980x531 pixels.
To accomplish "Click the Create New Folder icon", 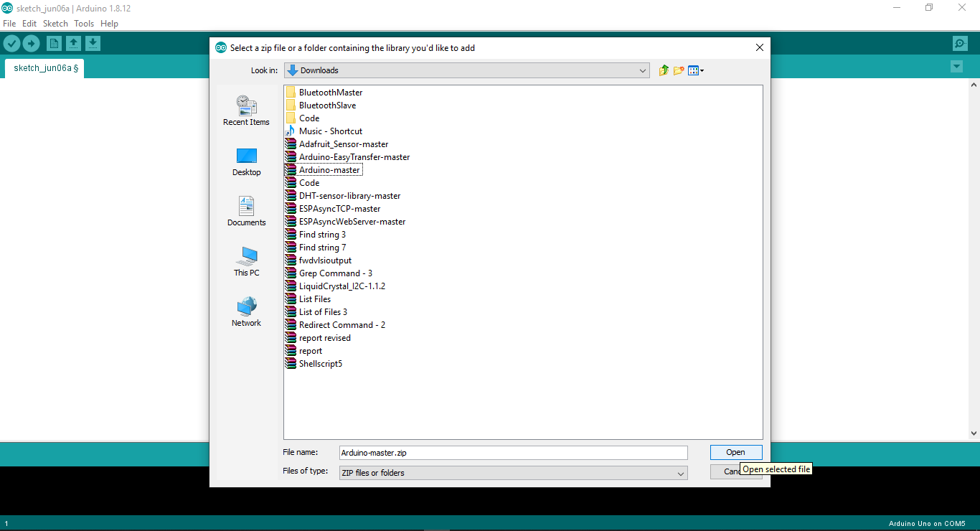I will (679, 70).
